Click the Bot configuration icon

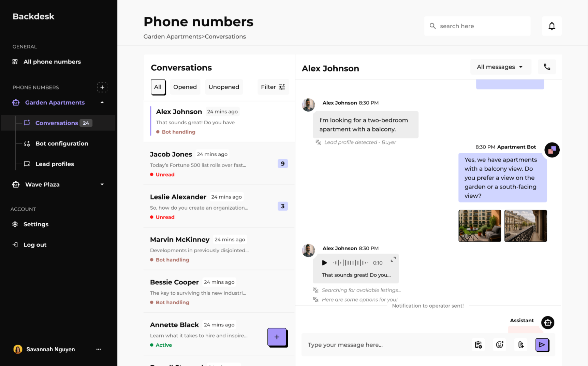[x=27, y=144]
